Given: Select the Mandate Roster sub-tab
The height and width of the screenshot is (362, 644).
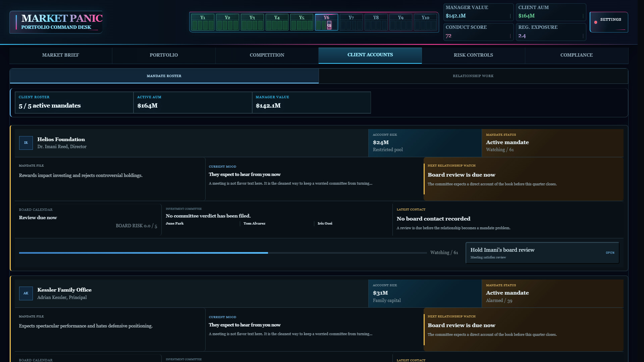Looking at the screenshot, I should point(164,76).
